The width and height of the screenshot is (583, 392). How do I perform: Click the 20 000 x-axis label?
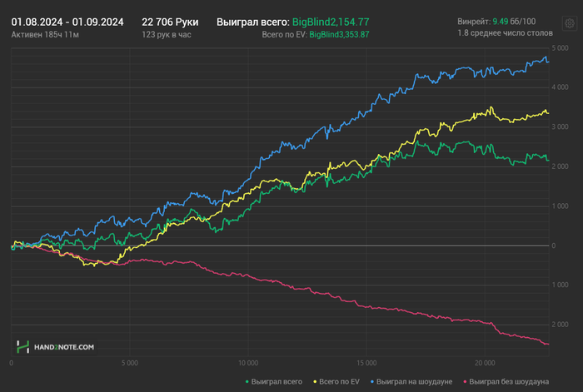[485, 363]
